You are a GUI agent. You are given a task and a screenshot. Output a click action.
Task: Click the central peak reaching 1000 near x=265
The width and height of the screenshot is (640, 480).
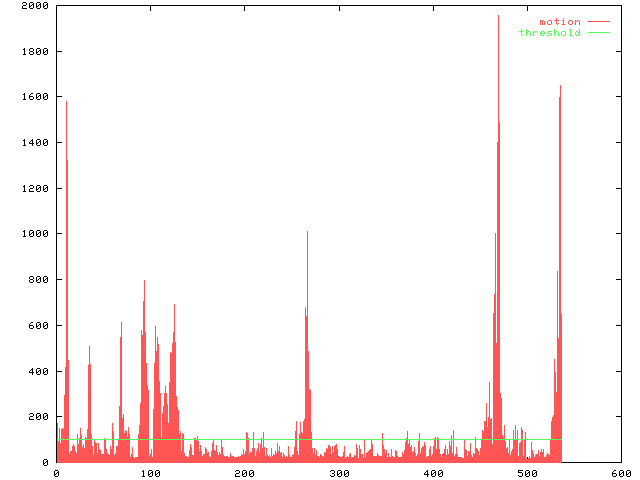coord(307,233)
